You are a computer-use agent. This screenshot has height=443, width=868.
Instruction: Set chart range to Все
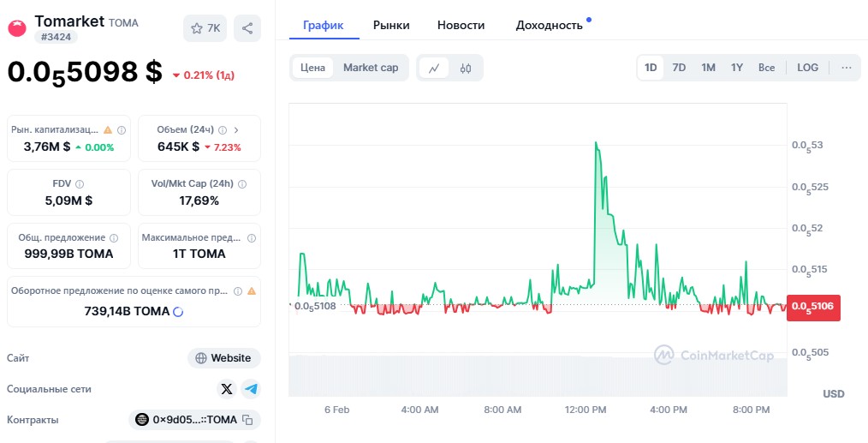pos(766,68)
